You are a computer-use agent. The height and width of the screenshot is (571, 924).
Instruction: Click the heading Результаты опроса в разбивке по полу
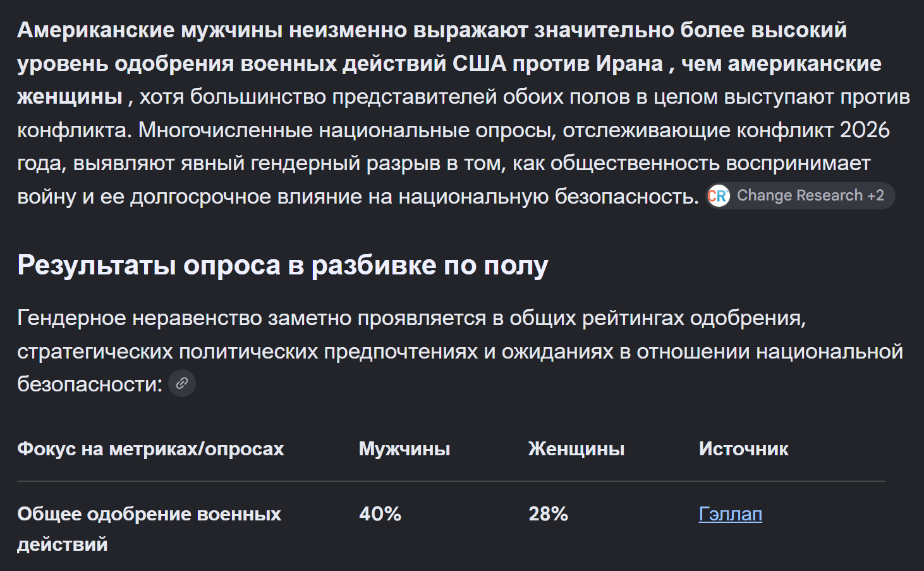pos(283,265)
